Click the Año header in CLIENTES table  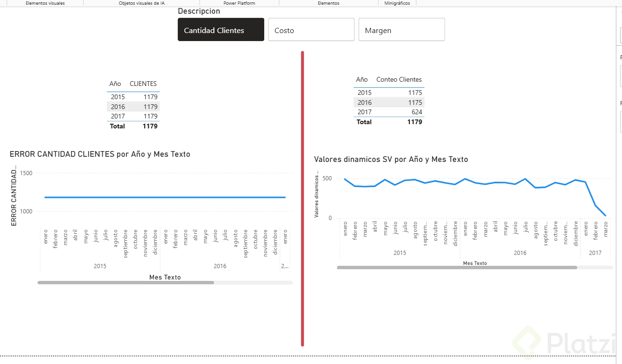115,84
